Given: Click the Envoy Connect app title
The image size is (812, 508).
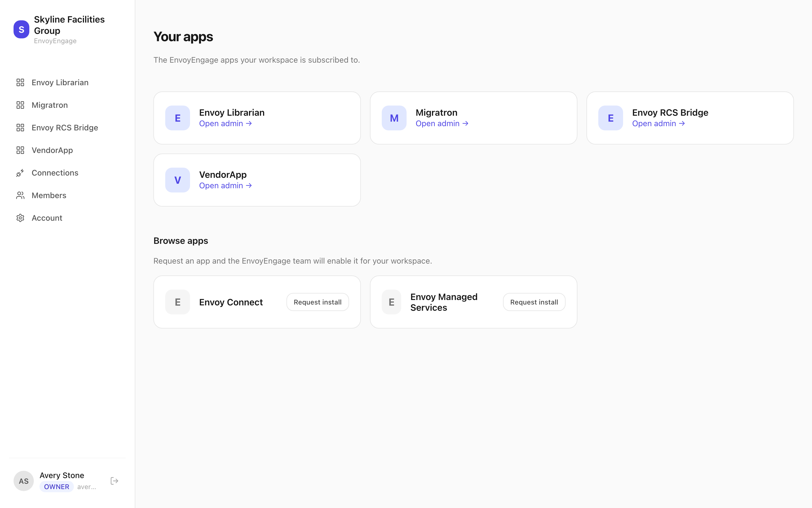Looking at the screenshot, I should point(231,302).
